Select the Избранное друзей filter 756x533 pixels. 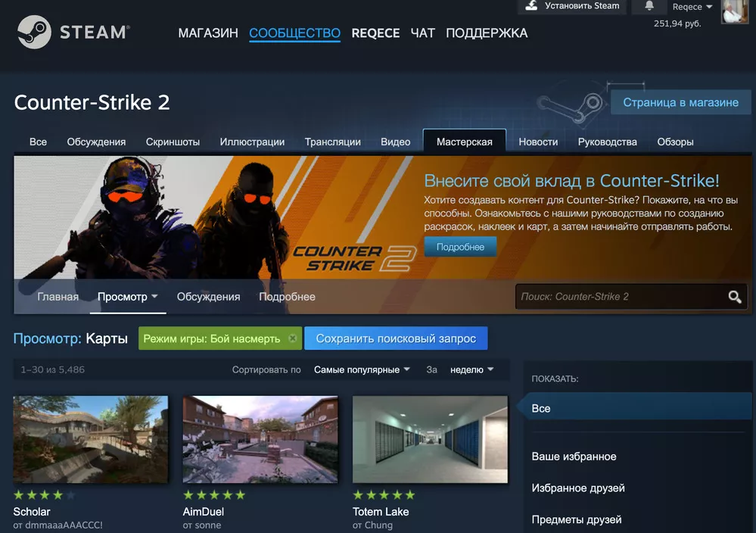[x=578, y=488]
